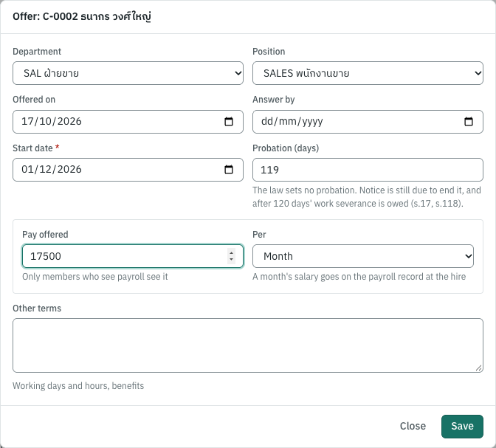Viewport: 496px width, 448px height.
Task: Click the 'Working days and hours, benefits' hint
Action: (x=78, y=386)
